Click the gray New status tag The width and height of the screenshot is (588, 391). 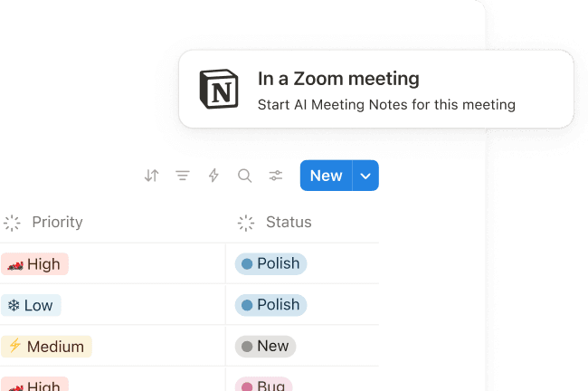(x=265, y=346)
